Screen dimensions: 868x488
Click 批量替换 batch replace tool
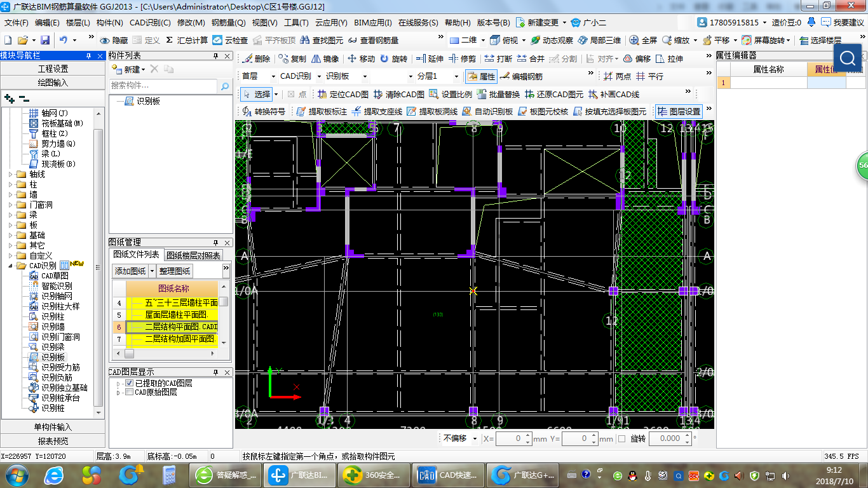coord(498,94)
